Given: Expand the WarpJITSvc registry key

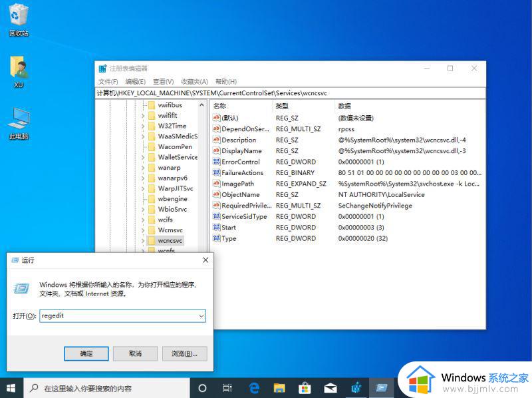Looking at the screenshot, I should coord(143,189).
